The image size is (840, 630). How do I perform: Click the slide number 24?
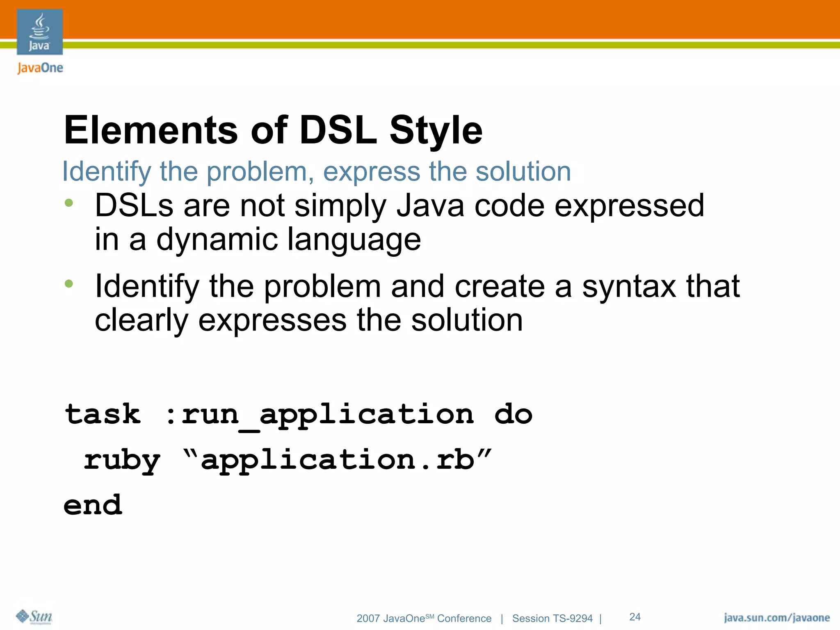coord(635,617)
